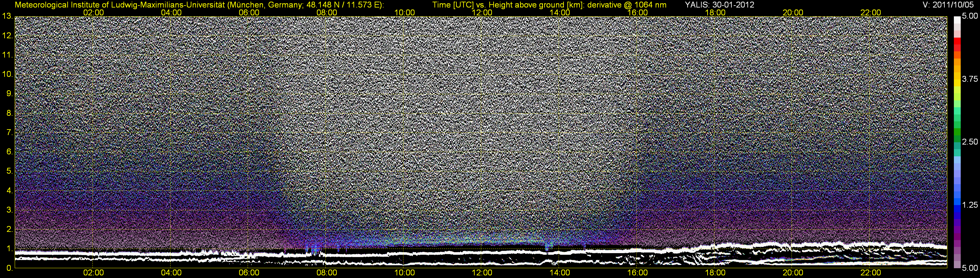Select the 20:00 label on the top axis

(793, 12)
